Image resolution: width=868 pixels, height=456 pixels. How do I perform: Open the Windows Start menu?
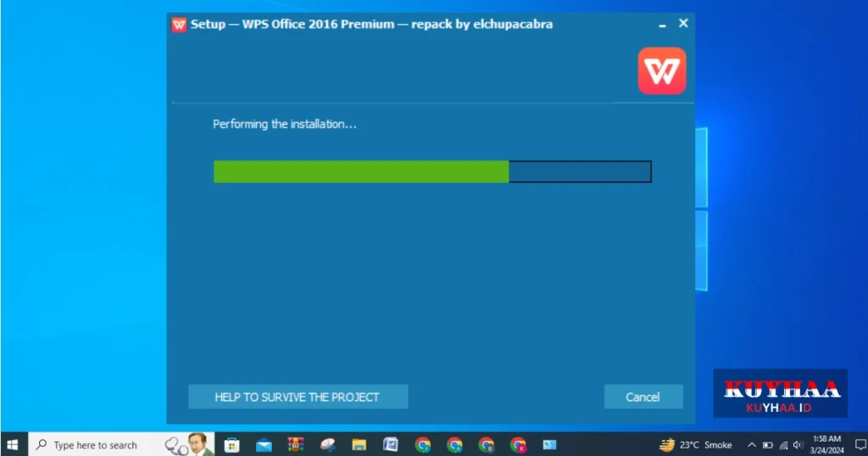(13, 444)
